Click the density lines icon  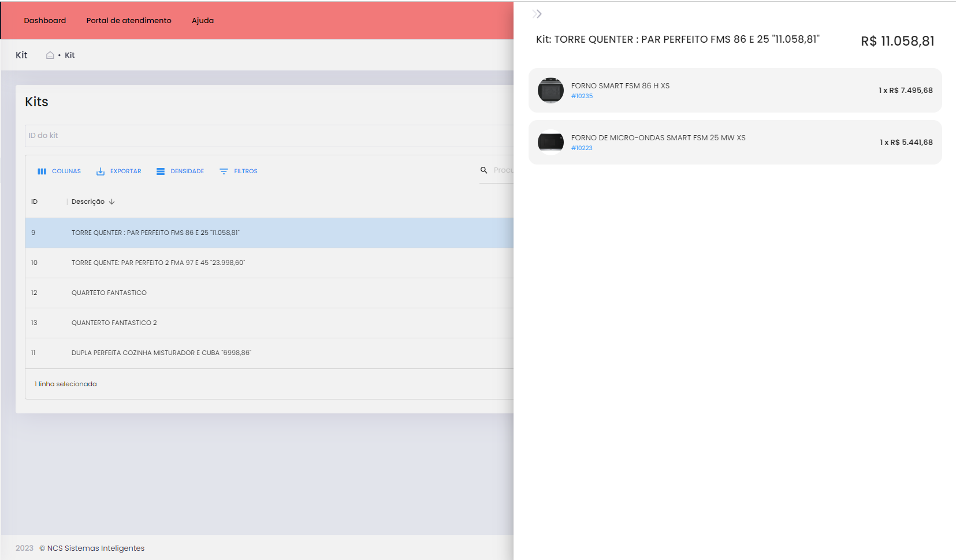(x=161, y=171)
